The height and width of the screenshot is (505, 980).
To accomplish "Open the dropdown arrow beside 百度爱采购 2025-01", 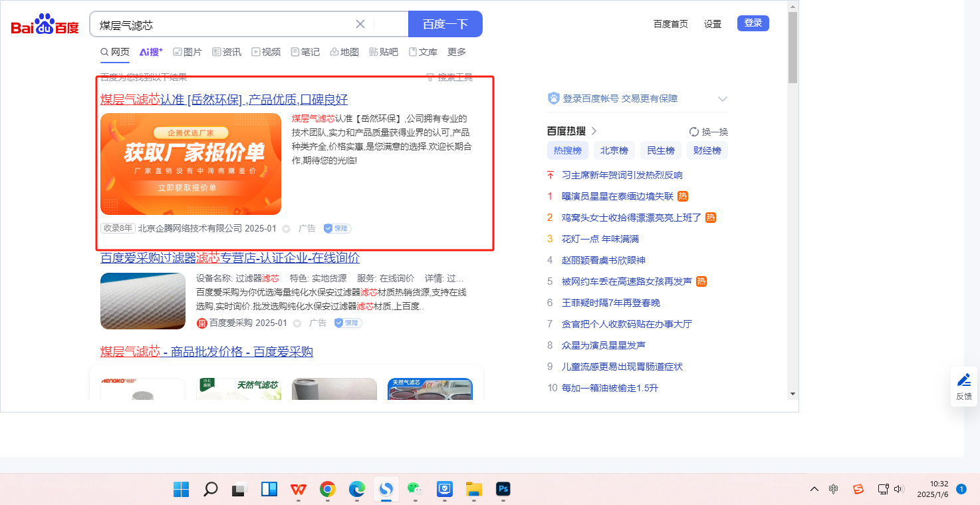I will point(297,323).
